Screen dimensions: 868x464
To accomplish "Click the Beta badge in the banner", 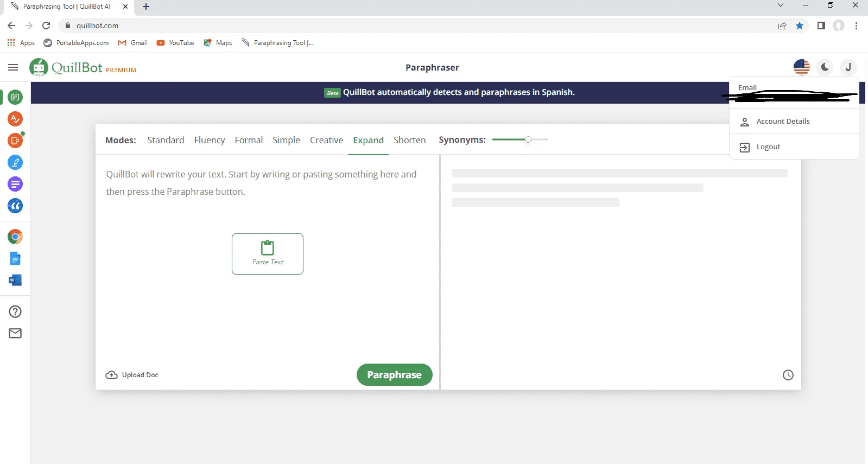I will [x=333, y=93].
